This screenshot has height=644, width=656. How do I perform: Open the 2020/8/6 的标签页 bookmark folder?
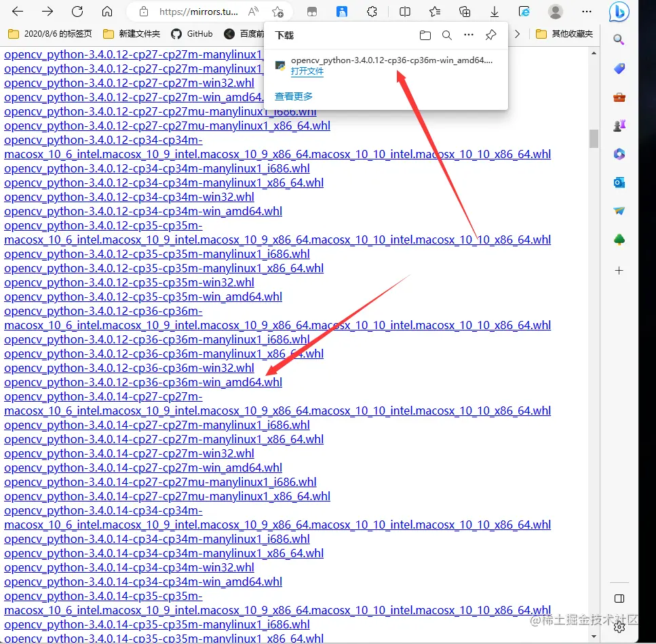point(50,34)
